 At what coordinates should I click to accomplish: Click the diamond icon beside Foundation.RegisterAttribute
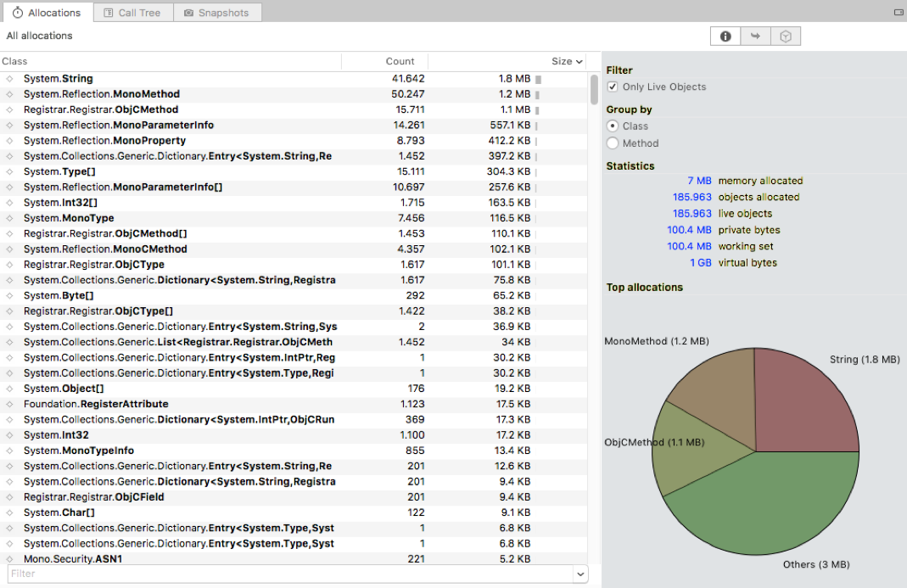(10, 404)
